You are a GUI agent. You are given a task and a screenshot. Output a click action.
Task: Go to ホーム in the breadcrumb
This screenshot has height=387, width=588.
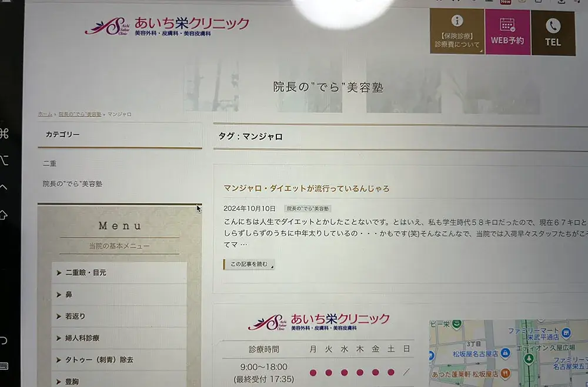click(x=45, y=114)
